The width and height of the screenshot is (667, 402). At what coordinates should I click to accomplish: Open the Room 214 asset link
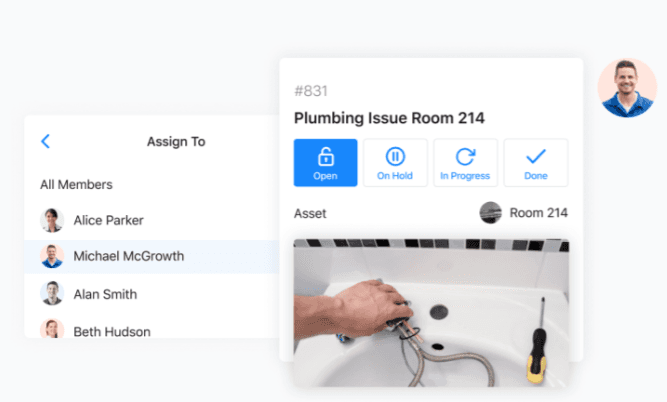pos(524,213)
